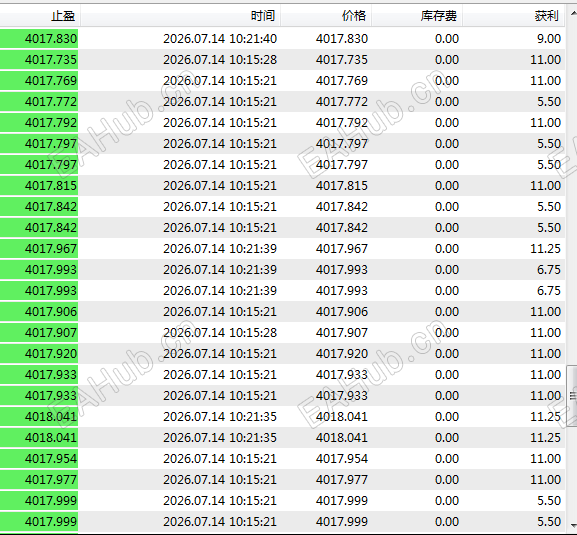Image resolution: width=577 pixels, height=535 pixels.
Task: Select price cell 4017.769
Action: (x=341, y=81)
